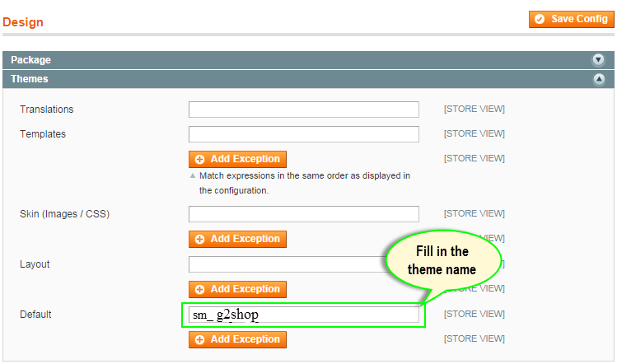Click the small triangle beside Match expressions note
617x364 pixels.
point(193,176)
